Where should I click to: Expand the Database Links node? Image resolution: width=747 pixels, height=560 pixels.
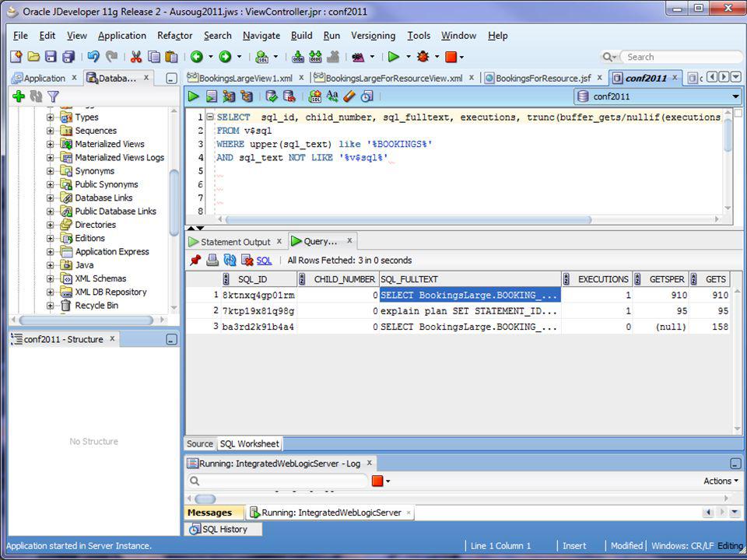coord(50,198)
